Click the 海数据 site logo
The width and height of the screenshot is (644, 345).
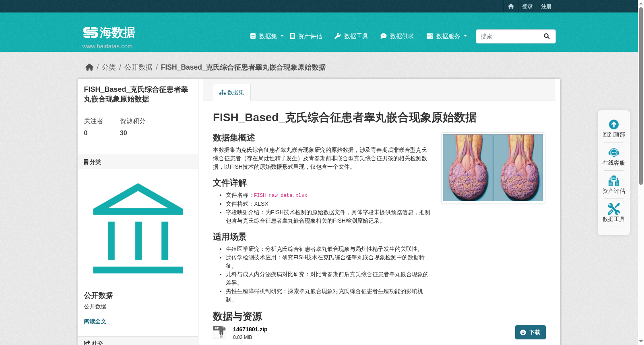[x=109, y=33]
